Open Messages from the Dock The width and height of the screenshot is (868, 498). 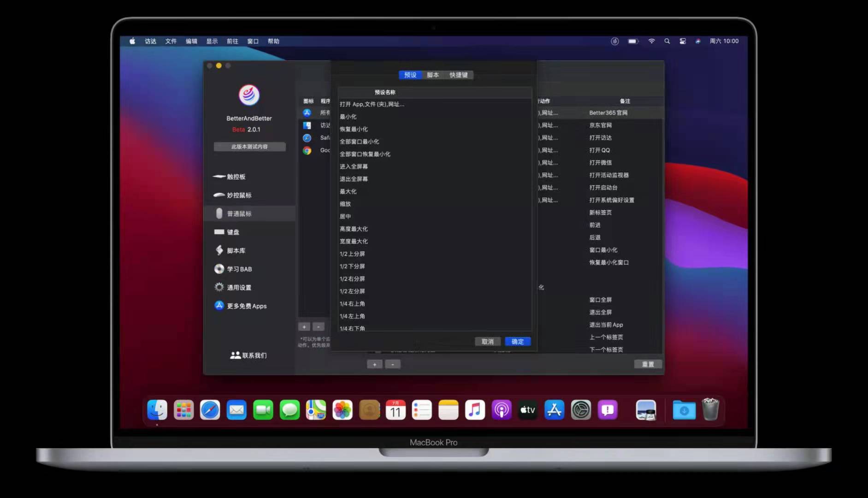(289, 409)
